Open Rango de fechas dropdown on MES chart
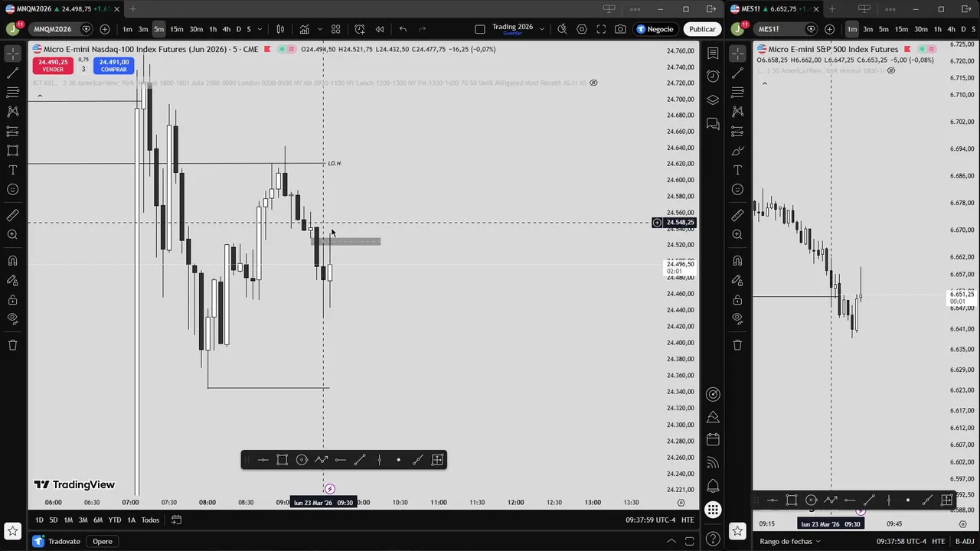Image resolution: width=980 pixels, height=551 pixels. 789,541
